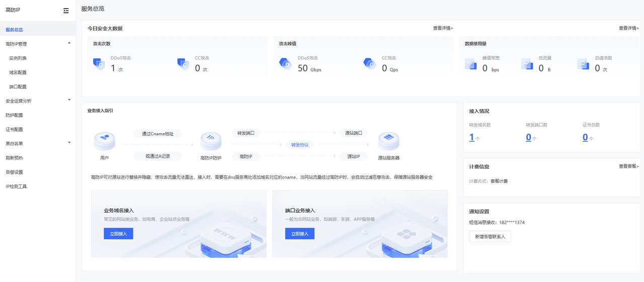Click the CC attack peak icon
644x282 pixels.
coord(370,63)
